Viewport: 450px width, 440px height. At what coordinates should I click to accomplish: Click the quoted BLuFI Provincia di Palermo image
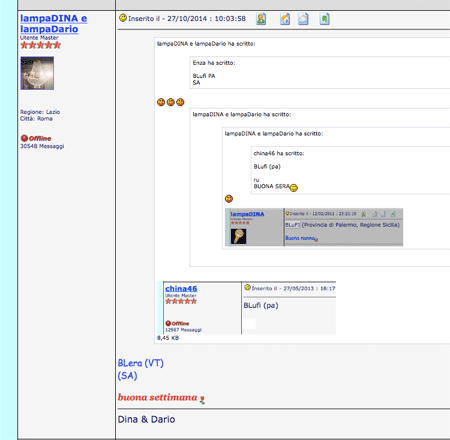[314, 227]
